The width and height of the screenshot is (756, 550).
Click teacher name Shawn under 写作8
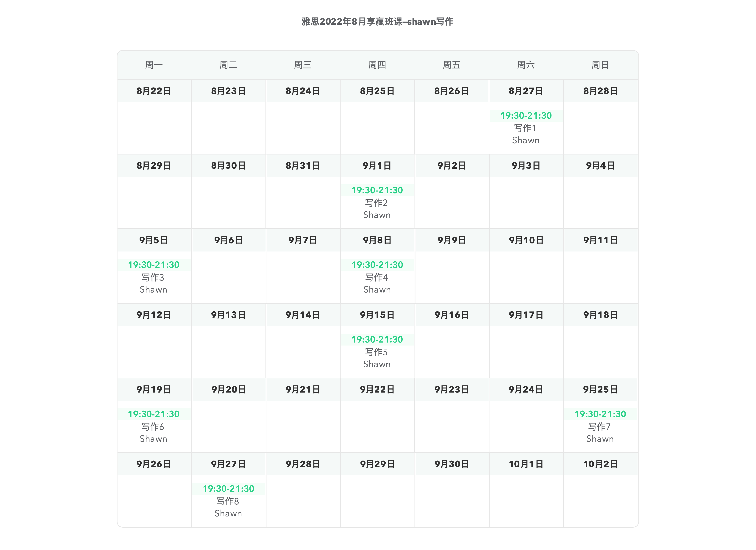click(x=228, y=514)
